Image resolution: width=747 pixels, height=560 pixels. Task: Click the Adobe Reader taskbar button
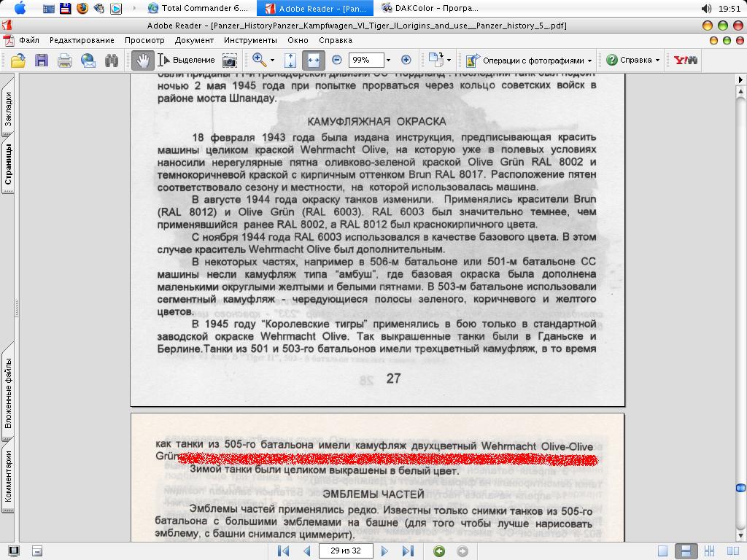(x=315, y=8)
